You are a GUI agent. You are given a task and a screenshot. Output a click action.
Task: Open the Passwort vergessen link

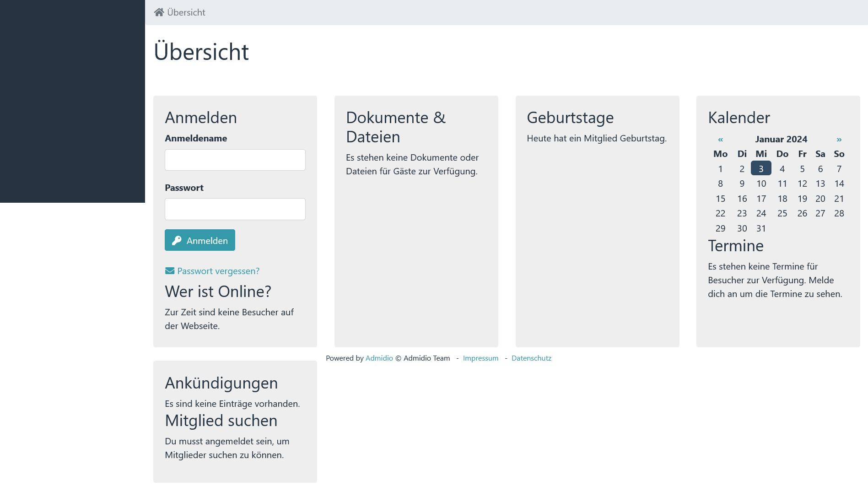click(x=218, y=270)
